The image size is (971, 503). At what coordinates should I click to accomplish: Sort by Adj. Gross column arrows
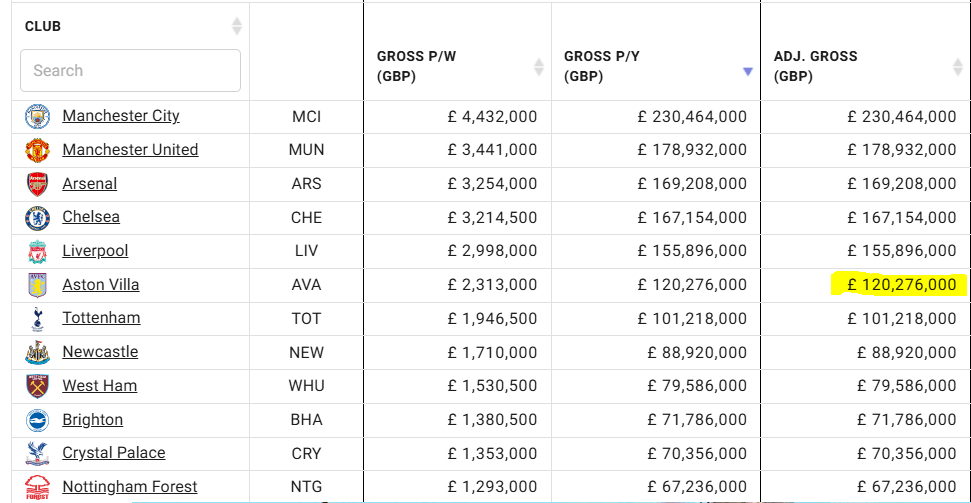958,67
